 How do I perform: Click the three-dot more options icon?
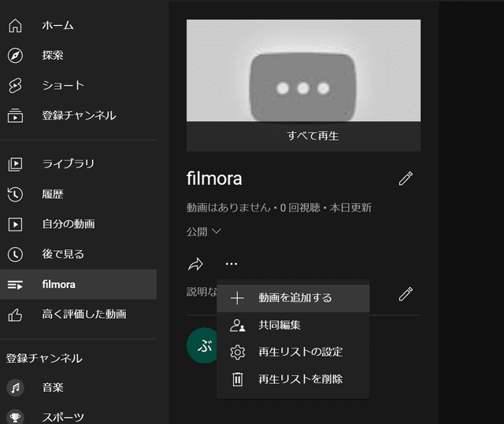[x=232, y=264]
